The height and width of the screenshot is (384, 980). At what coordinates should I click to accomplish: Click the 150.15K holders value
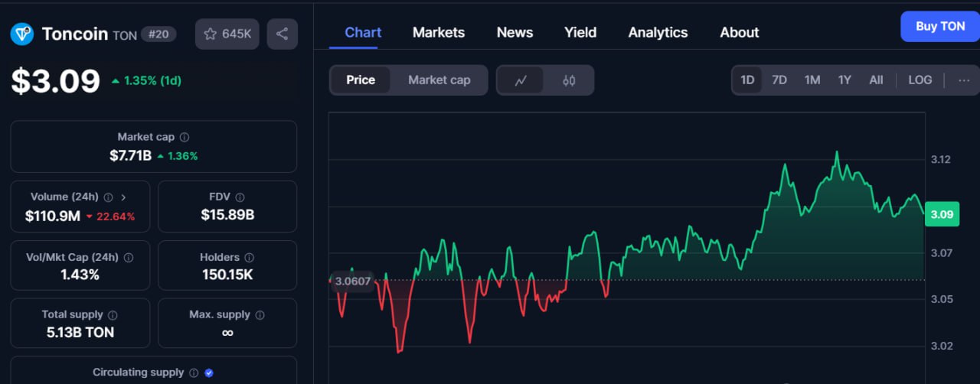click(x=227, y=275)
